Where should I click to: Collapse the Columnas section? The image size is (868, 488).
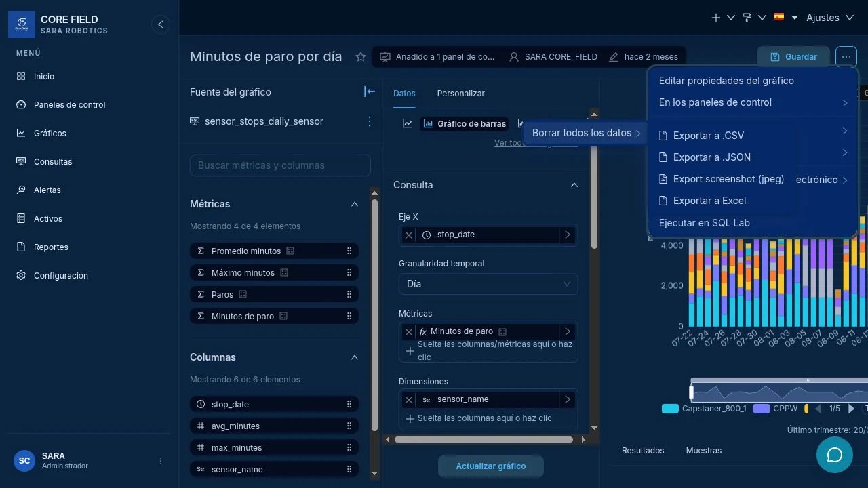click(354, 357)
